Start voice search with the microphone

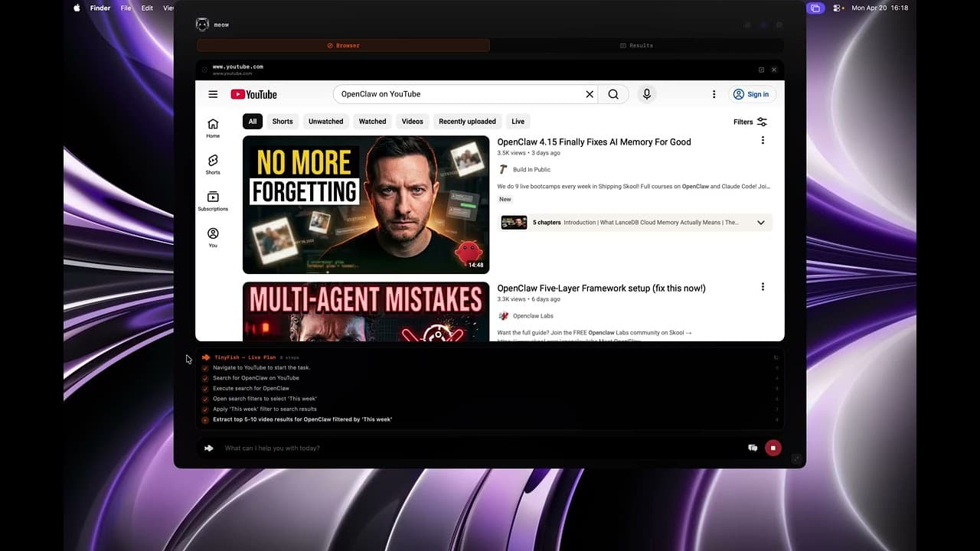(647, 94)
